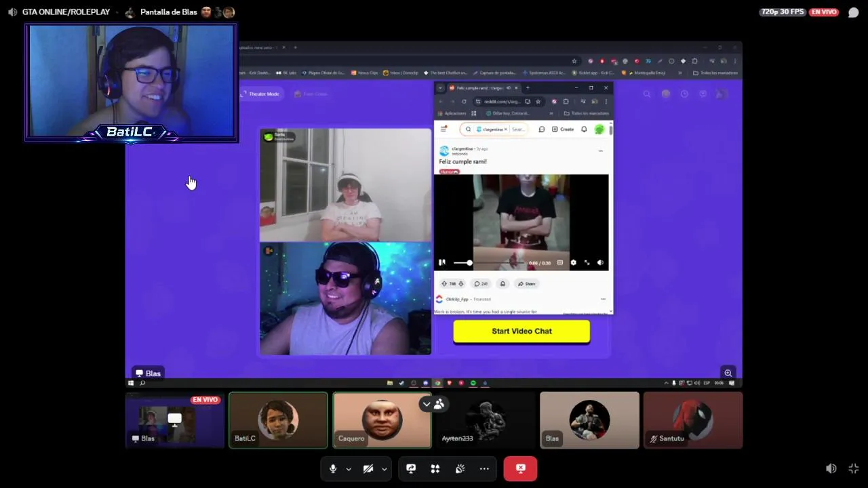Click the GTA ONLINE/ROLEPLAY channel name

[66, 12]
